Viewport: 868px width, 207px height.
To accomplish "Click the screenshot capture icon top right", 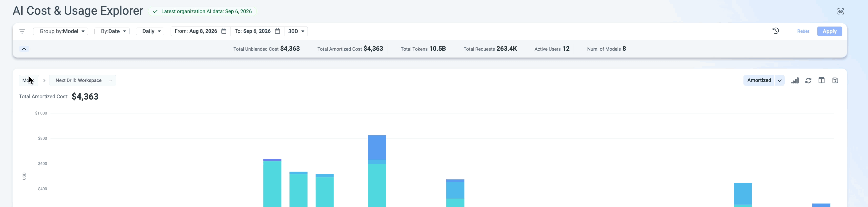I will click(x=840, y=12).
